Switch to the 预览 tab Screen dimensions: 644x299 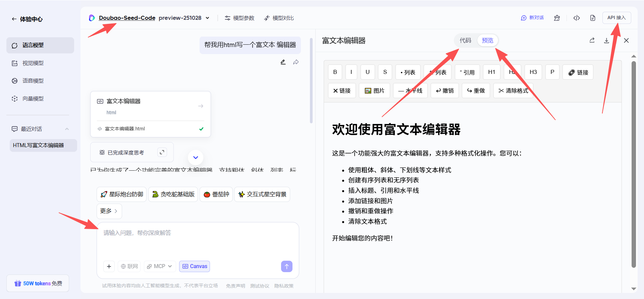(x=488, y=41)
